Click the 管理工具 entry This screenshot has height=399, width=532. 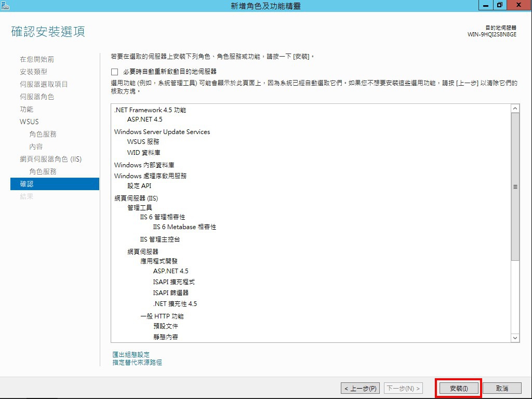[140, 208]
